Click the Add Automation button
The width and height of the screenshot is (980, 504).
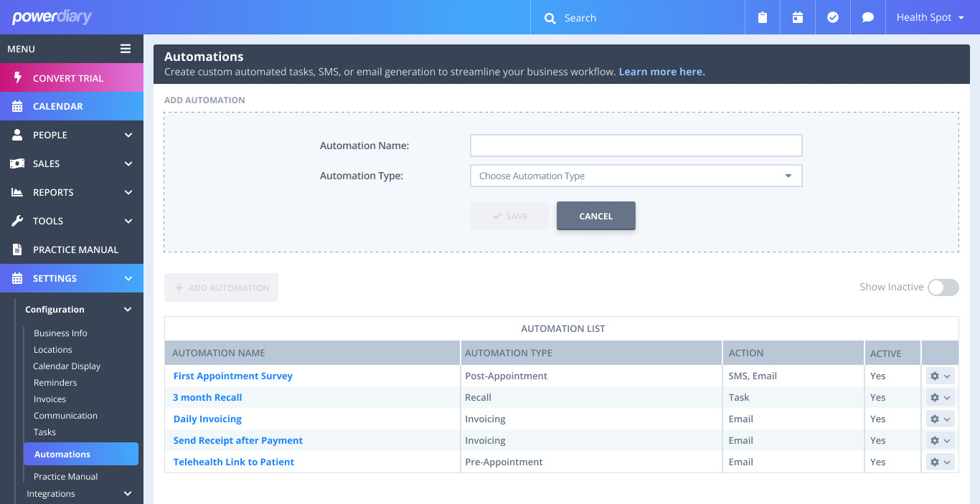click(221, 287)
